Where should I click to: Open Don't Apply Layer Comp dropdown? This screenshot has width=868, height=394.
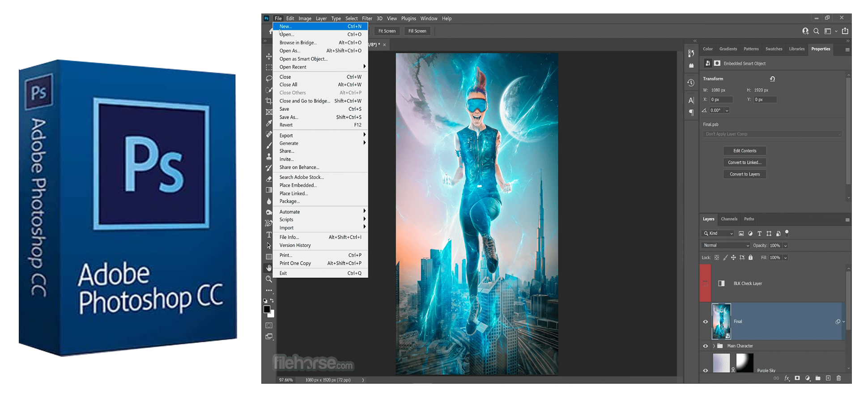pyautogui.click(x=772, y=134)
